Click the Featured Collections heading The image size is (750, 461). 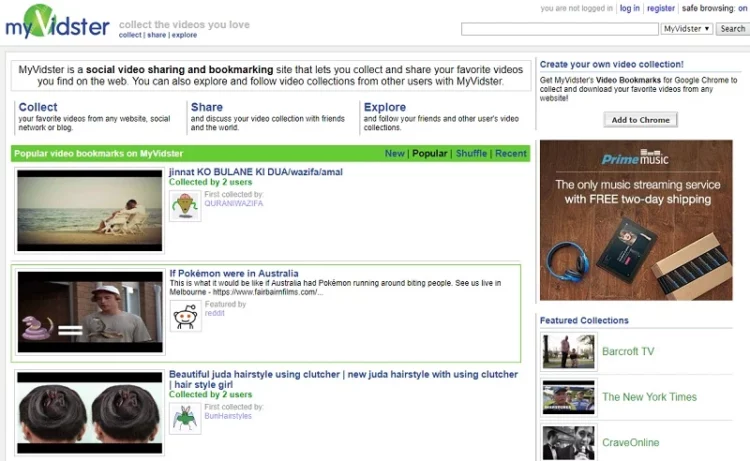point(584,320)
